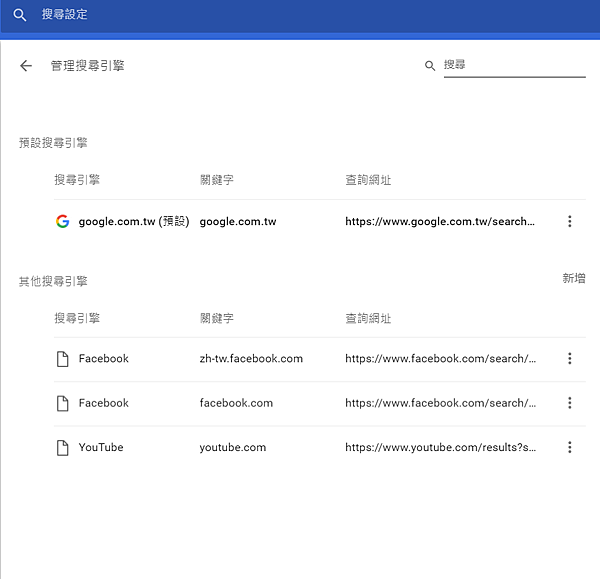Click the https://www.youtube.com/results URL
Viewport: 600px width, 579px height.
click(440, 447)
